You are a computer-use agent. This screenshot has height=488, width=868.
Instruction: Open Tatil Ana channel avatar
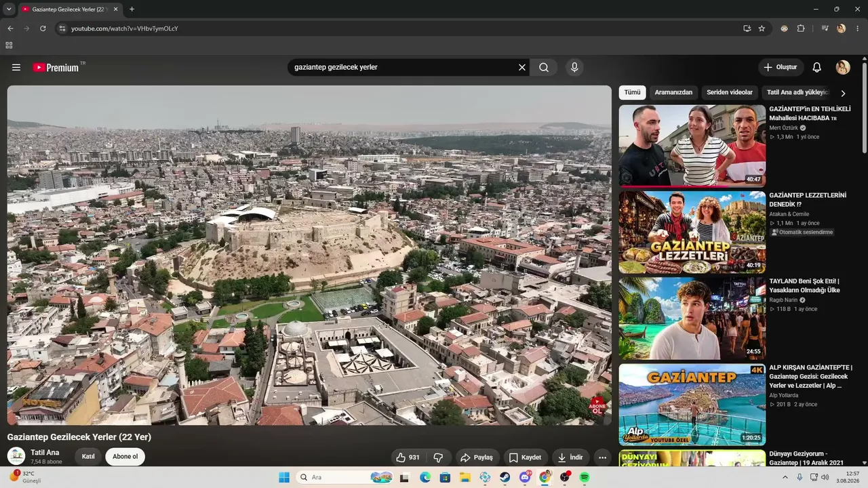16,456
